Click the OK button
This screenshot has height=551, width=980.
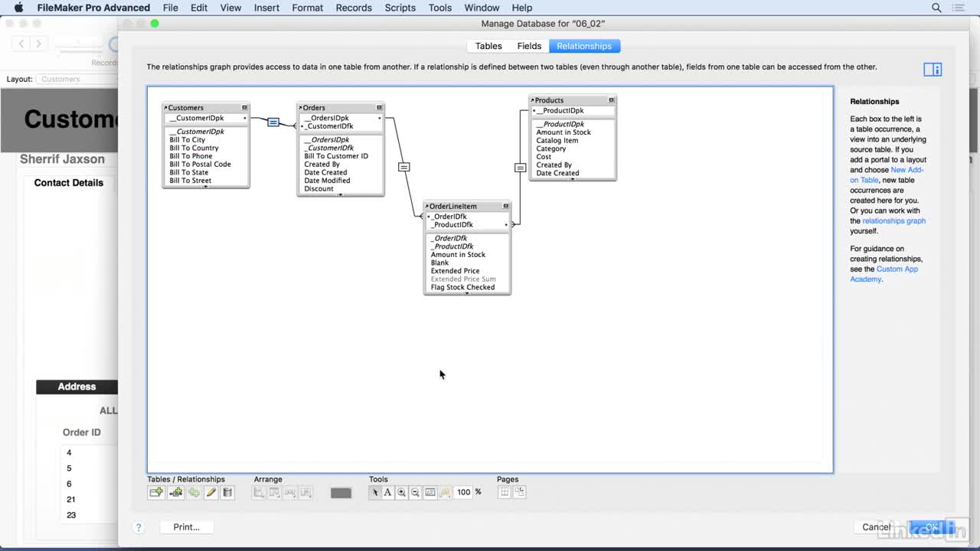[x=932, y=527]
